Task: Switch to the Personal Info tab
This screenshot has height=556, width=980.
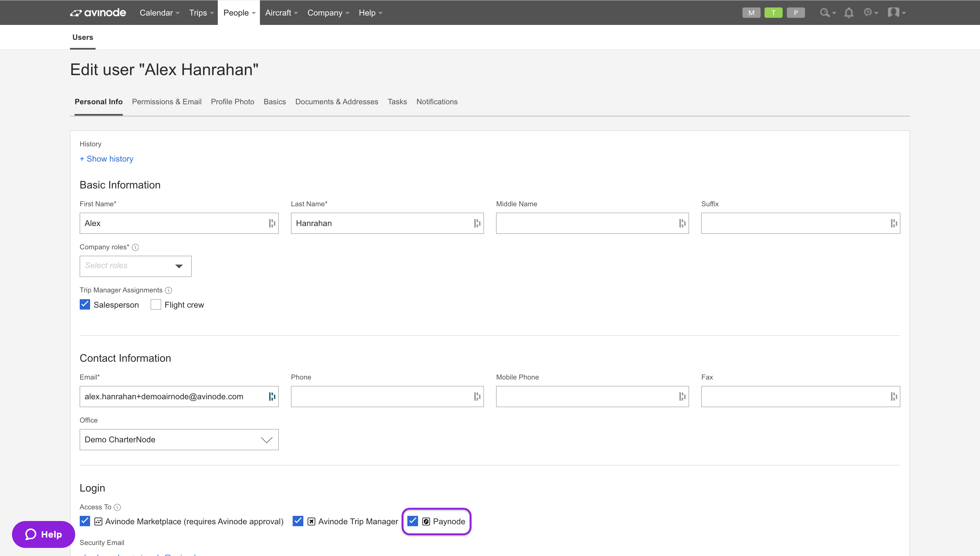Action: 99,102
